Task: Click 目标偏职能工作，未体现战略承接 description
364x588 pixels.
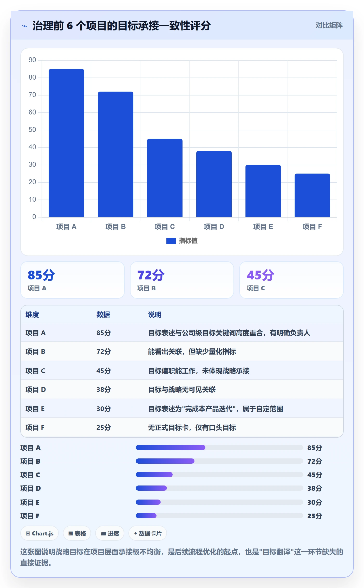Action: point(199,371)
